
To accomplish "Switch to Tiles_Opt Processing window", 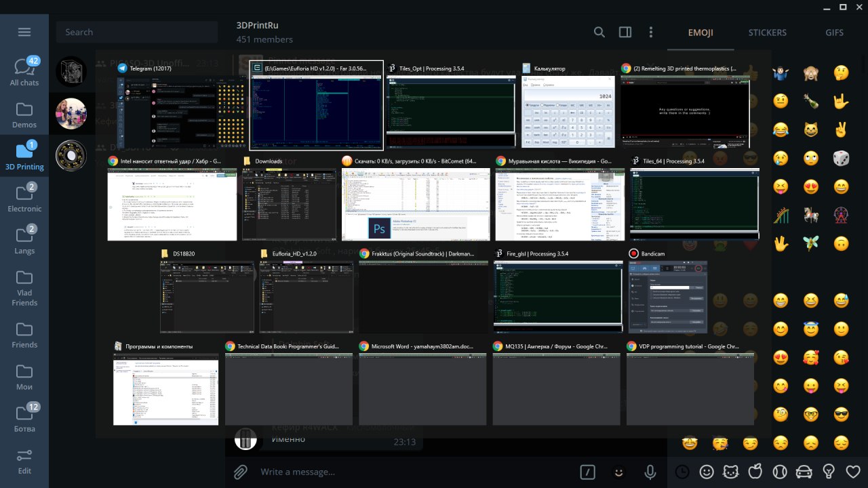I will tap(450, 105).
